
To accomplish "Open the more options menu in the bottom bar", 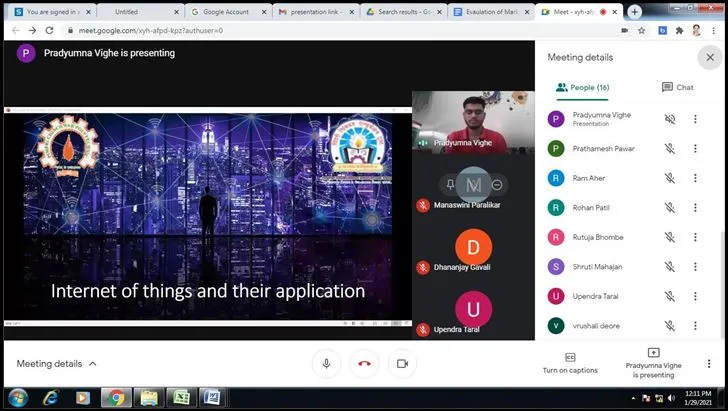I will [x=709, y=364].
